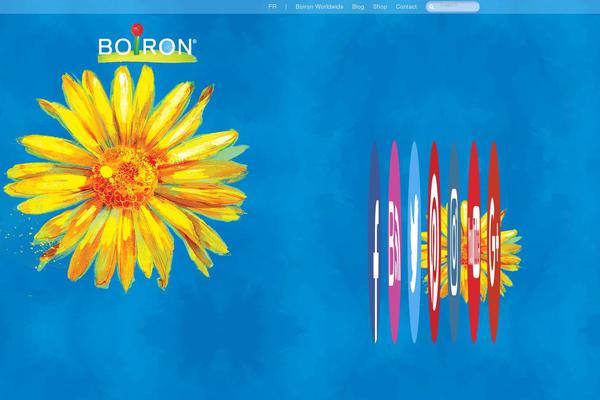This screenshot has height=400, width=600.
Task: Switch language to FR
Action: point(272,7)
